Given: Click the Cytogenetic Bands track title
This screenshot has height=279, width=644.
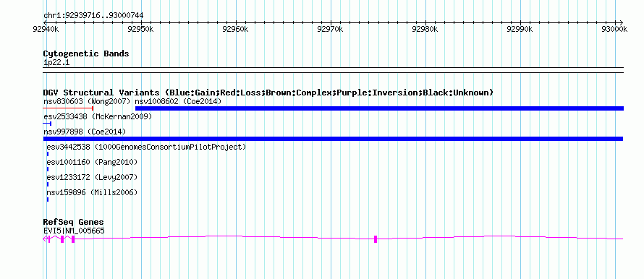Looking at the screenshot, I should tap(86, 53).
